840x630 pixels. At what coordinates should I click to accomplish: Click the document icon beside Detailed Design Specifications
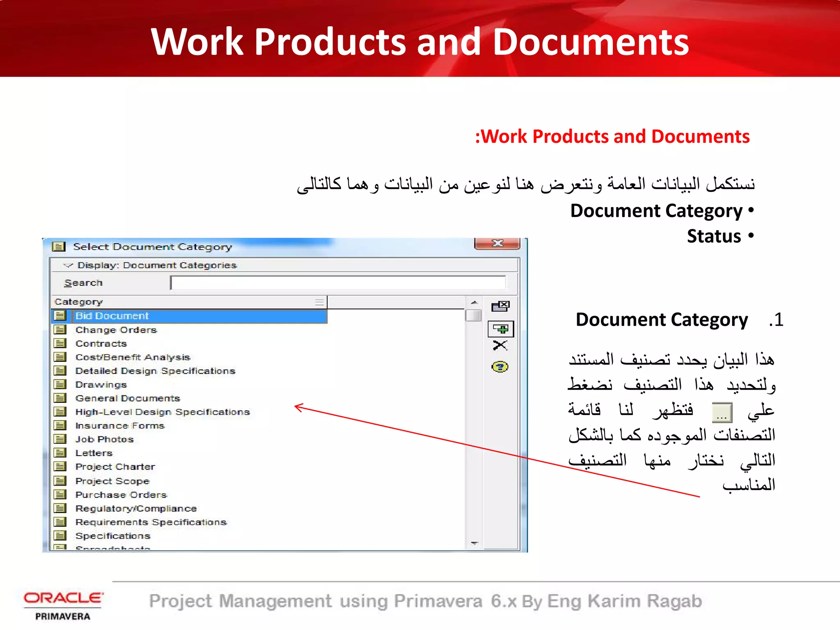60,370
